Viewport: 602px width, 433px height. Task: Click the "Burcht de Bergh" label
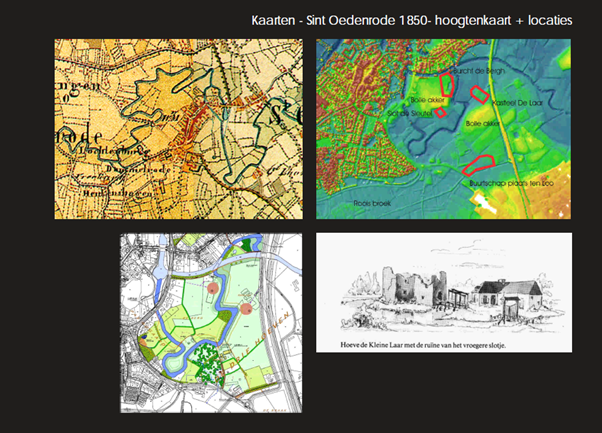[x=479, y=71]
